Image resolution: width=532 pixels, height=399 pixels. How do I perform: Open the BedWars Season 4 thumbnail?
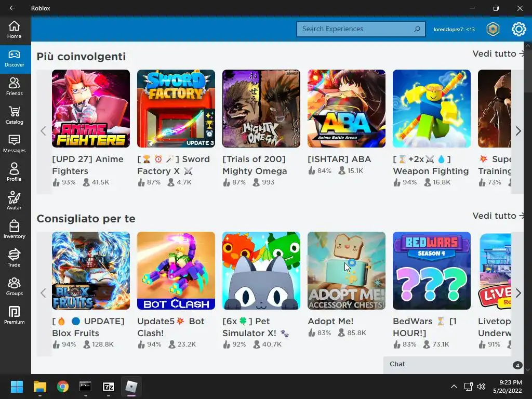pyautogui.click(x=432, y=271)
